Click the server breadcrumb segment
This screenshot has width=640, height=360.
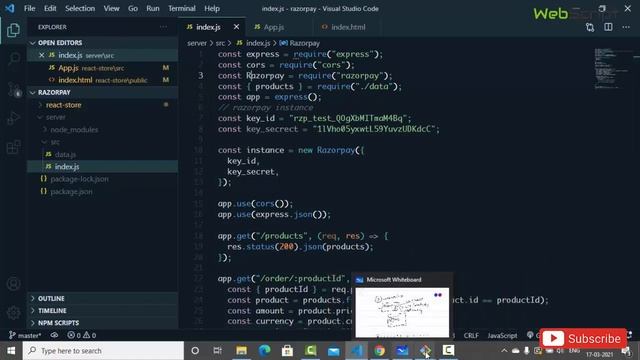[x=197, y=43]
